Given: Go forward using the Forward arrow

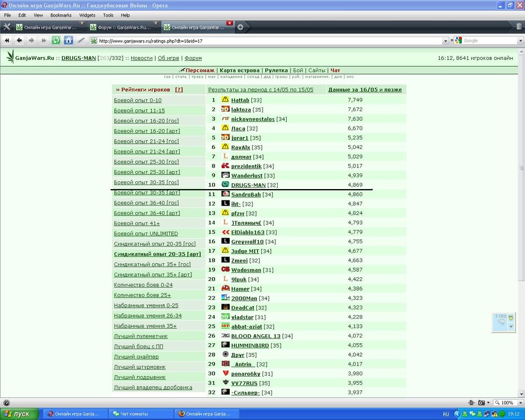Looking at the screenshot, I should (32, 41).
